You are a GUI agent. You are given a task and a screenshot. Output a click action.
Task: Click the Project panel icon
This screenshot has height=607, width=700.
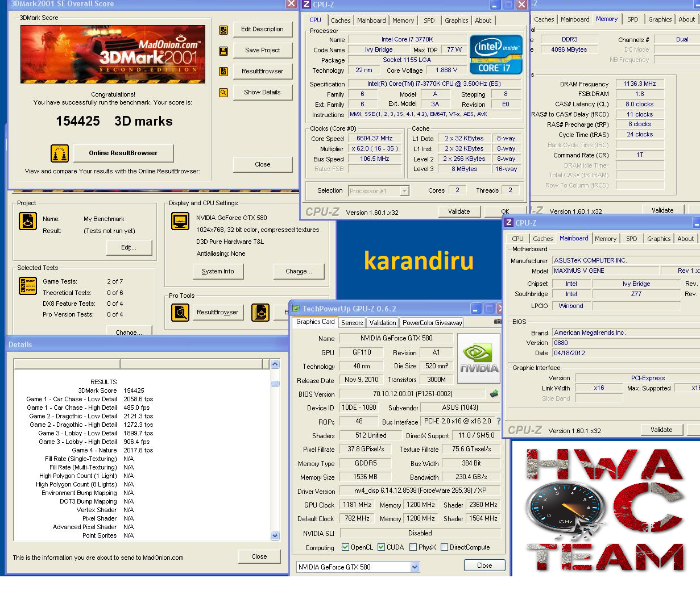pos(28,221)
